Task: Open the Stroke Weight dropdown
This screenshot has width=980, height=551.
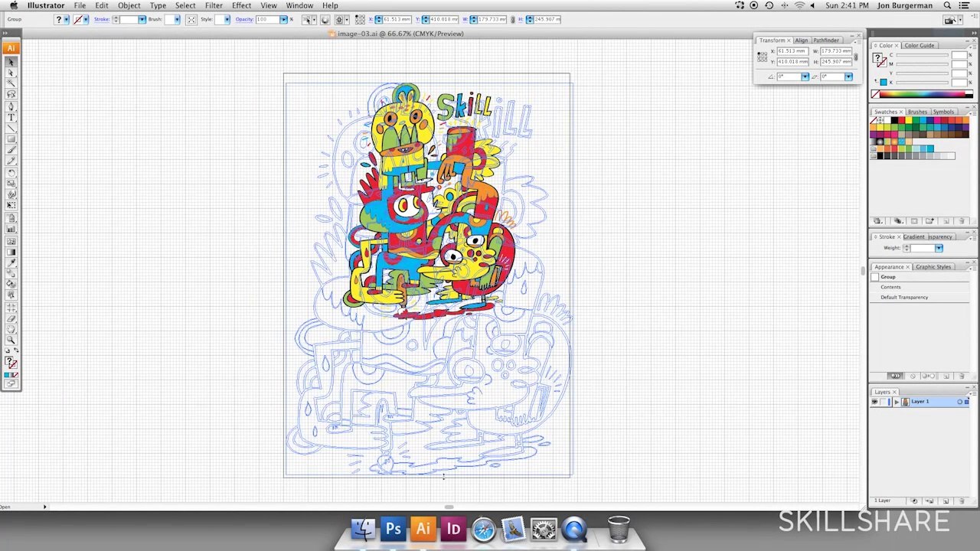Action: 939,248
